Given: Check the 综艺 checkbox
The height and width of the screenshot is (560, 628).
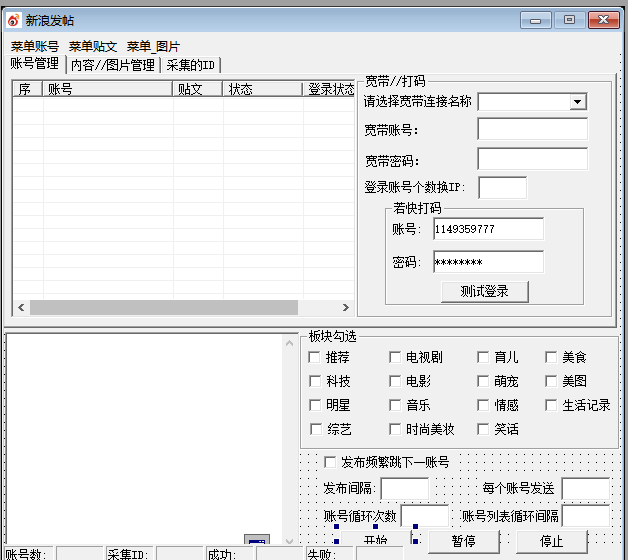Looking at the screenshot, I should [x=316, y=429].
